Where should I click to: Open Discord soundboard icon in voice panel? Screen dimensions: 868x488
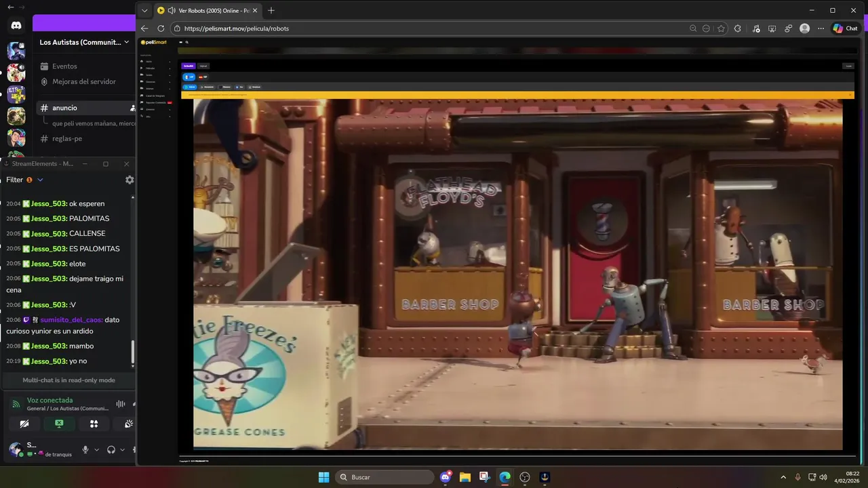[x=128, y=424]
